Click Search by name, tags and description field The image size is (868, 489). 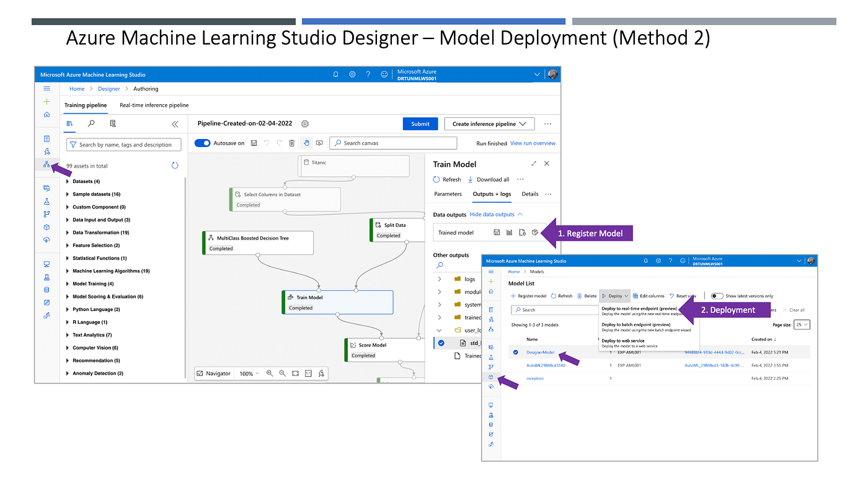(x=123, y=145)
